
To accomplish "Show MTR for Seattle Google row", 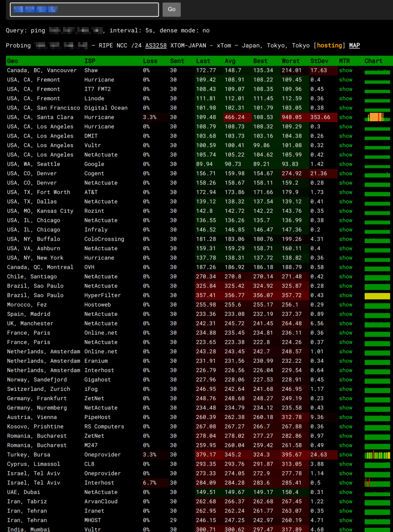I will (345, 164).
